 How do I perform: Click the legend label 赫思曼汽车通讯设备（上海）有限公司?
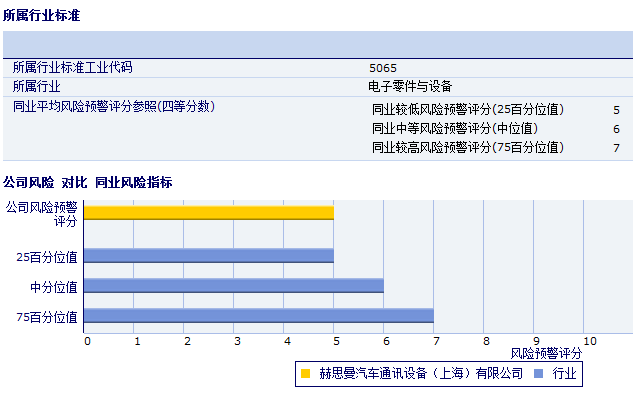pyautogui.click(x=421, y=373)
